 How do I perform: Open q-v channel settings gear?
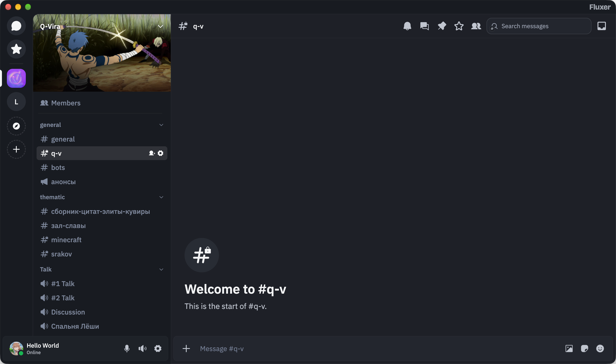[x=160, y=153]
